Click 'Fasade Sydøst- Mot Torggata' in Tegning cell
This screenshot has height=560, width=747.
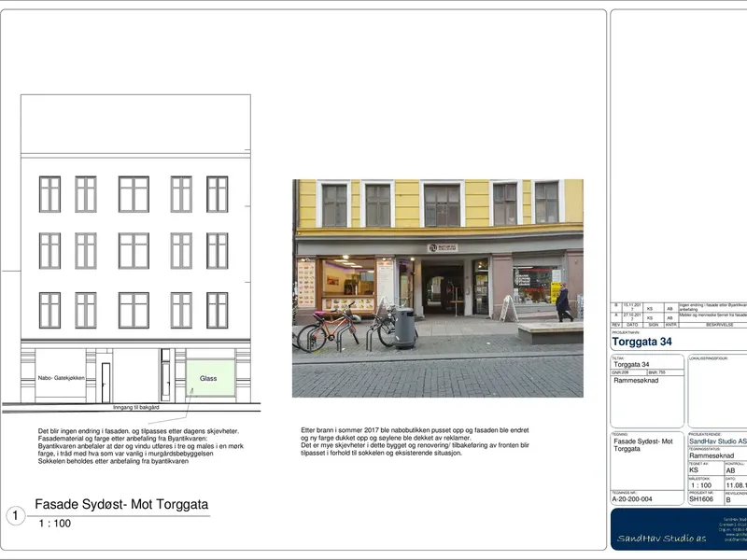[x=643, y=445]
